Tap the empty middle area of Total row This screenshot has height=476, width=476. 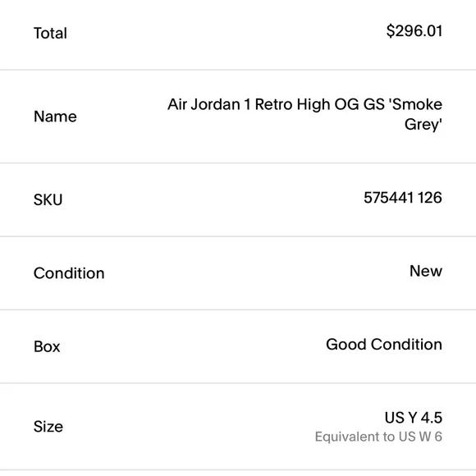click(227, 33)
